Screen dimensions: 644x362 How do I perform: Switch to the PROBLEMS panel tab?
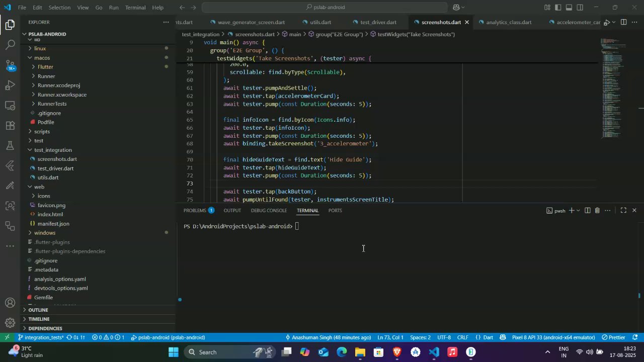pos(195,211)
